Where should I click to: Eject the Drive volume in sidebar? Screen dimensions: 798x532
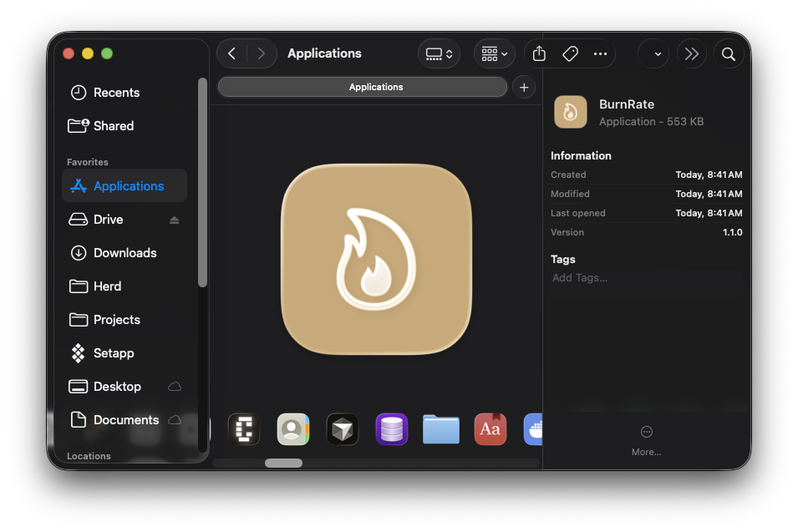(174, 220)
